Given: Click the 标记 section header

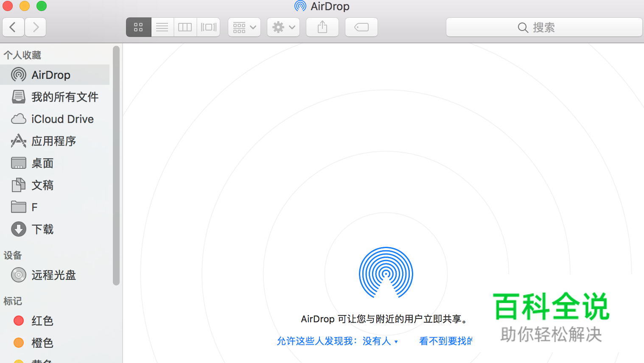Looking at the screenshot, I should pos(13,301).
